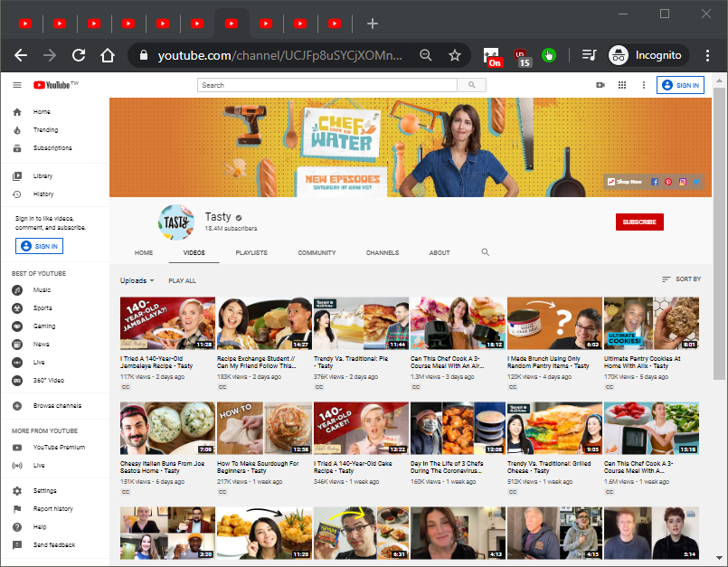The height and width of the screenshot is (567, 728).
Task: Reload the page
Action: pos(79,56)
